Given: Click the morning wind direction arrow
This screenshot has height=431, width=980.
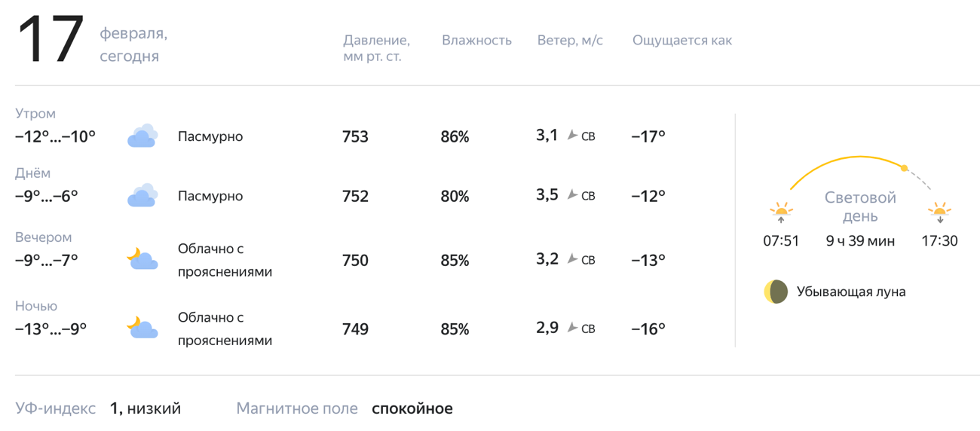Looking at the screenshot, I should [x=572, y=136].
